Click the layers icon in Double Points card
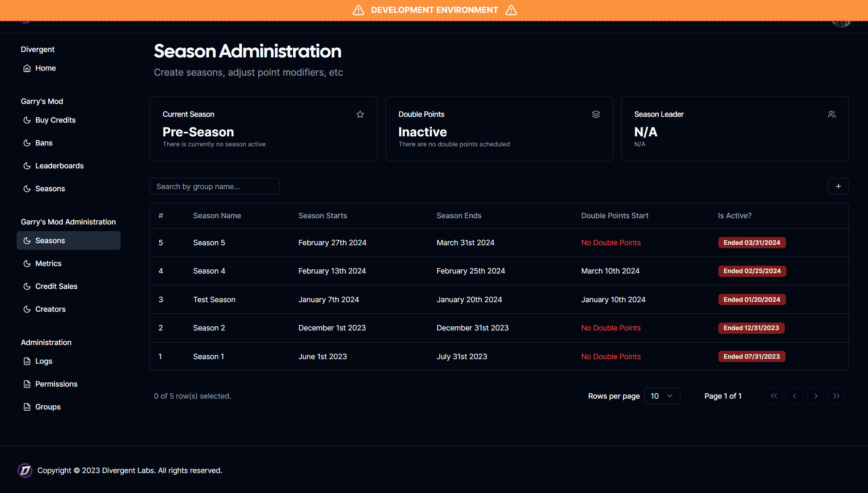The height and width of the screenshot is (493, 868). 596,114
